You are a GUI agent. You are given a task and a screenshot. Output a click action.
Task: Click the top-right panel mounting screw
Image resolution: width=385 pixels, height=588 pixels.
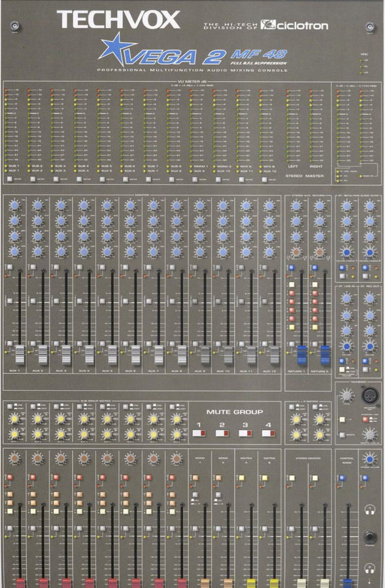click(370, 26)
